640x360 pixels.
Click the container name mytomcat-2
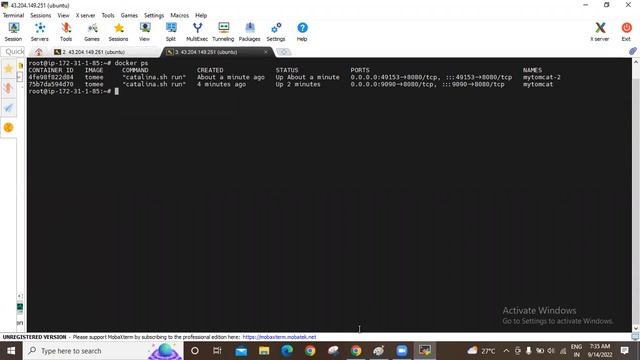coord(542,77)
